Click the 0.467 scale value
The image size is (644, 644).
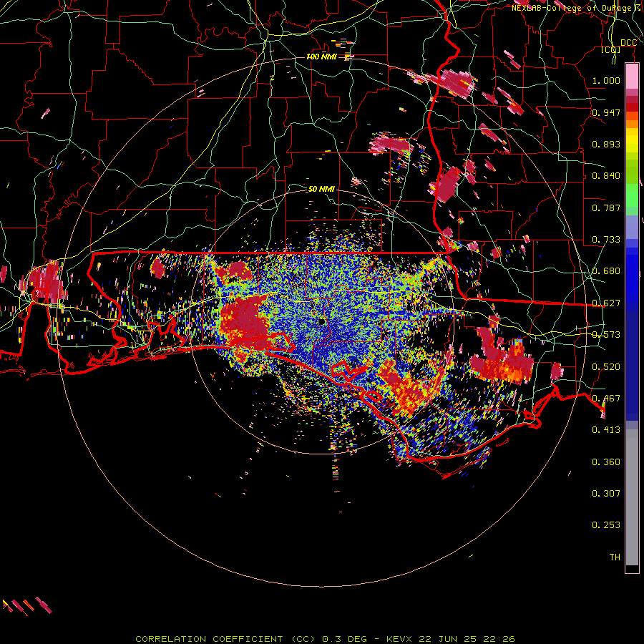click(x=606, y=399)
